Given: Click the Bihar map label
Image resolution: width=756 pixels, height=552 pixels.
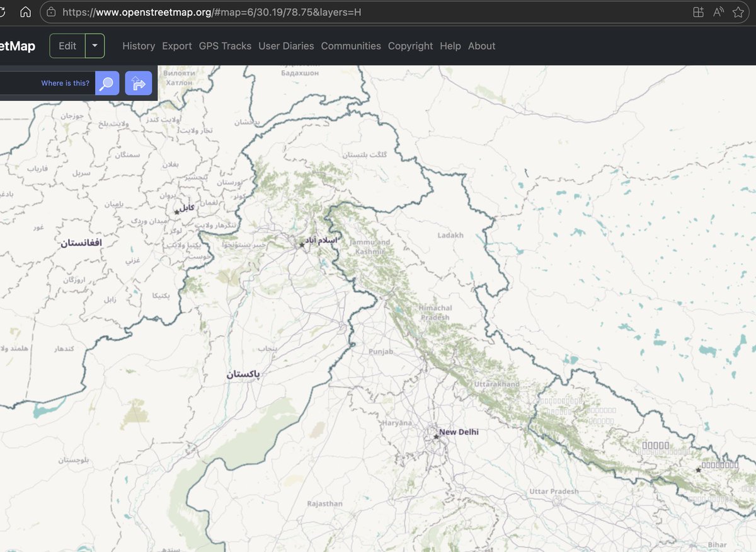Looking at the screenshot, I should tap(716, 544).
